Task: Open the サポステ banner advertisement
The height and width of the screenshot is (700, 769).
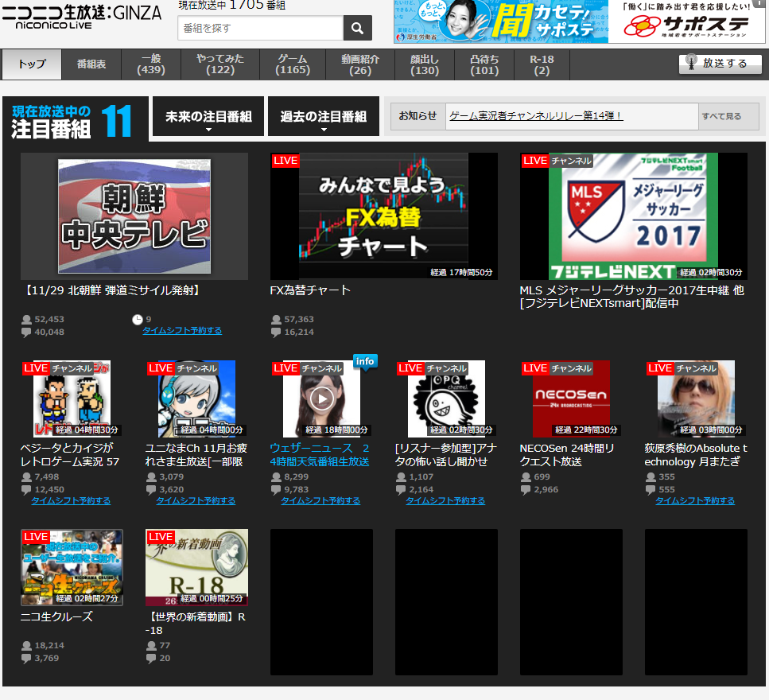Action: pyautogui.click(x=579, y=21)
